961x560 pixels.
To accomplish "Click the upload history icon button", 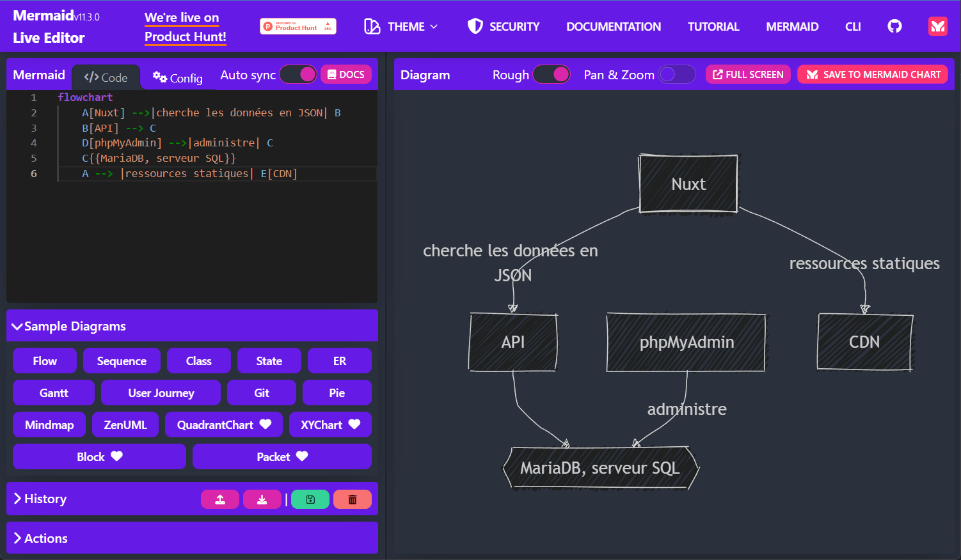I will coord(220,499).
